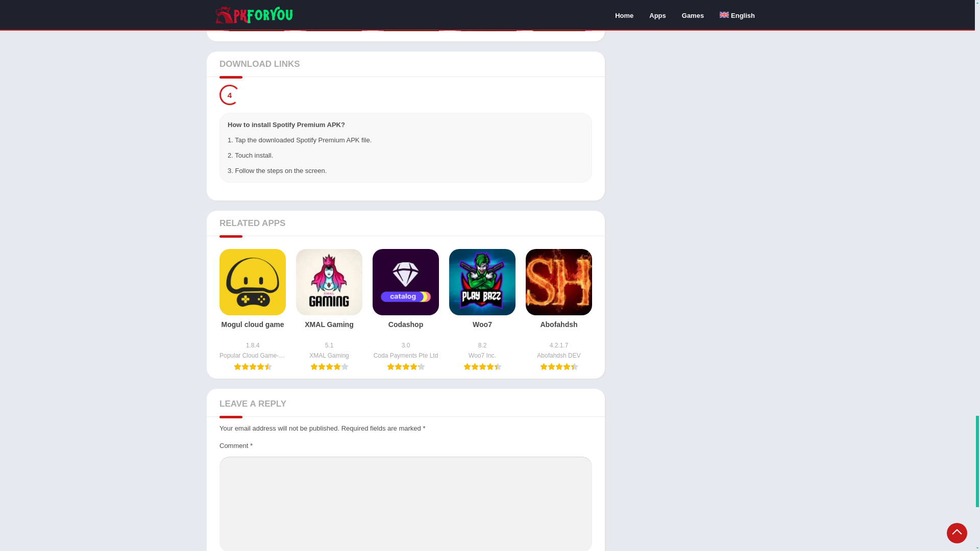This screenshot has width=980, height=551.
Task: Click the Abofahdsh title link
Action: pos(559,324)
